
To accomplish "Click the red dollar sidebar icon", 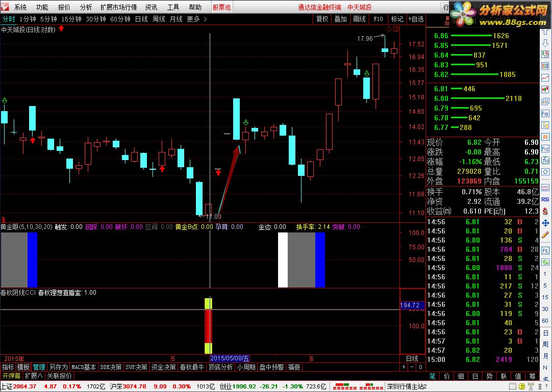I will (x=545, y=211).
